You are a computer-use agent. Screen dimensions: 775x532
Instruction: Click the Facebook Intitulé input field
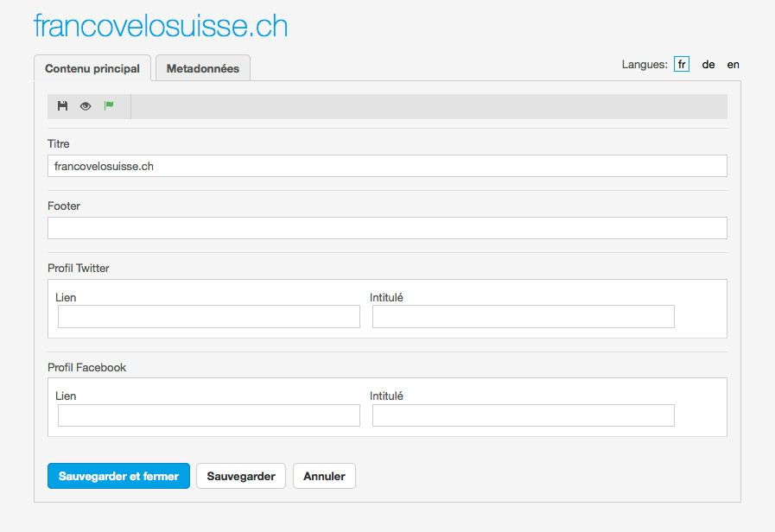[523, 415]
